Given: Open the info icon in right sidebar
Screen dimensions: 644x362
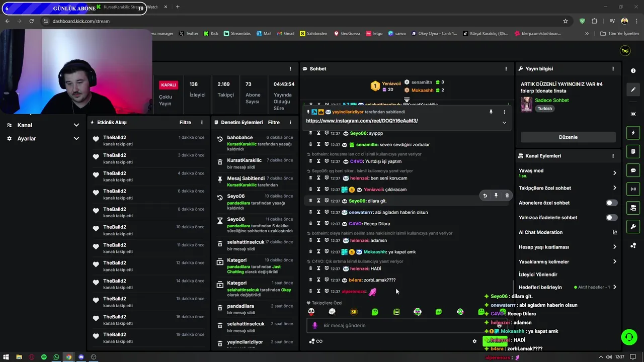Looking at the screenshot, I should (x=633, y=71).
